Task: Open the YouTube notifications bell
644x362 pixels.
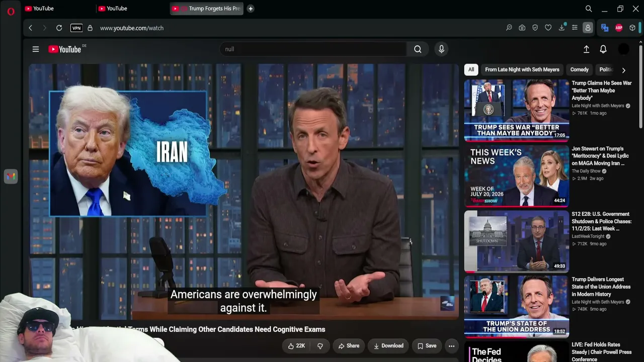Action: point(603,49)
